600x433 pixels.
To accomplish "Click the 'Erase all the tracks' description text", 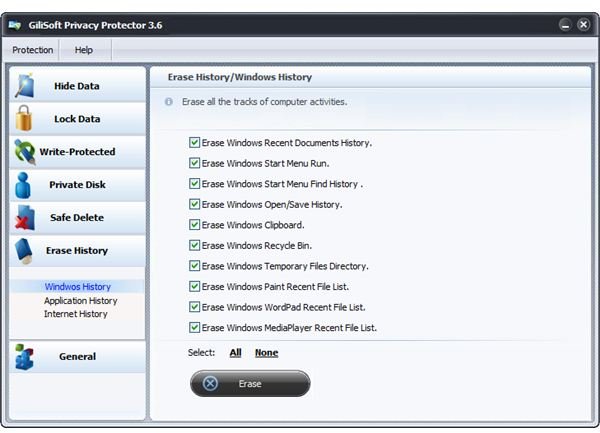I will (264, 102).
